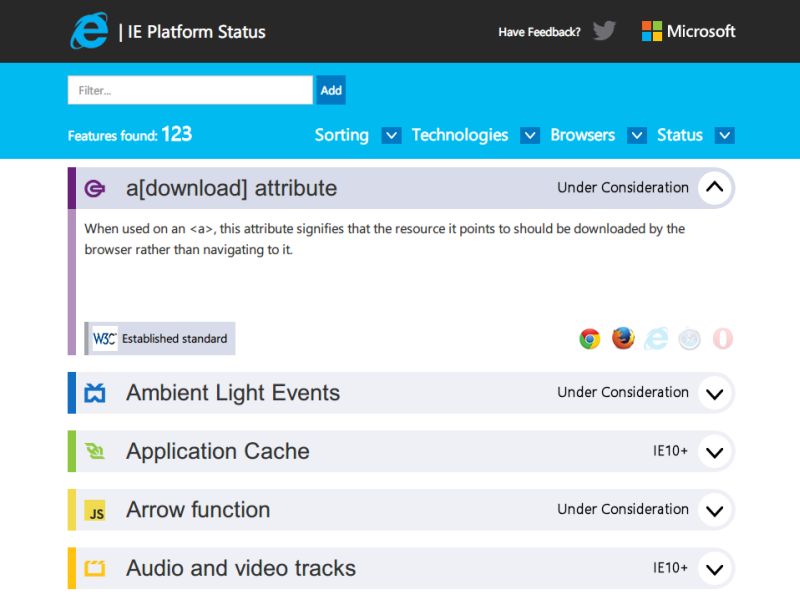Collapse the a[download] attribute panel
Image resolution: width=800 pixels, height=600 pixels.
[x=715, y=188]
